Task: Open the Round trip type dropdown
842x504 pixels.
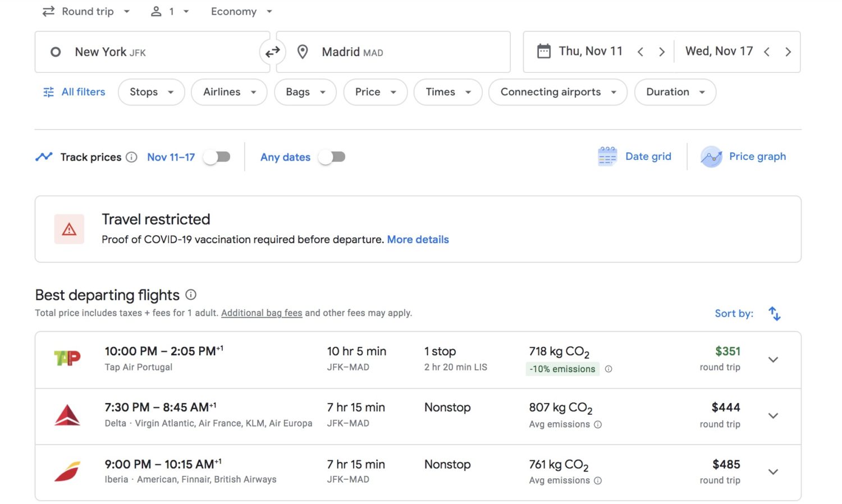Action: (x=86, y=11)
